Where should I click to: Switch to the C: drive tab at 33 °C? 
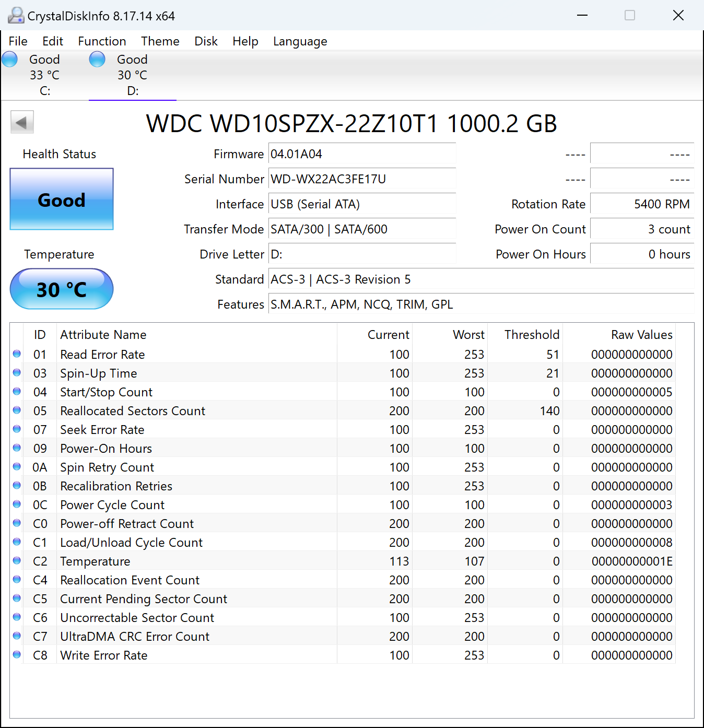45,75
